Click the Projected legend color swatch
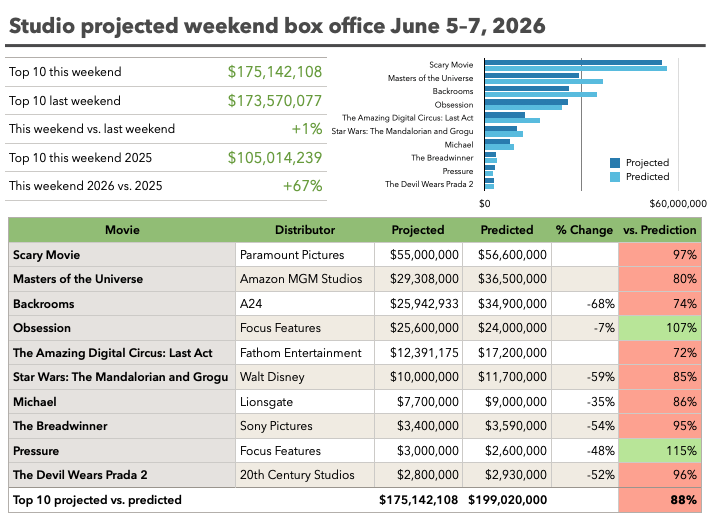 [x=614, y=163]
